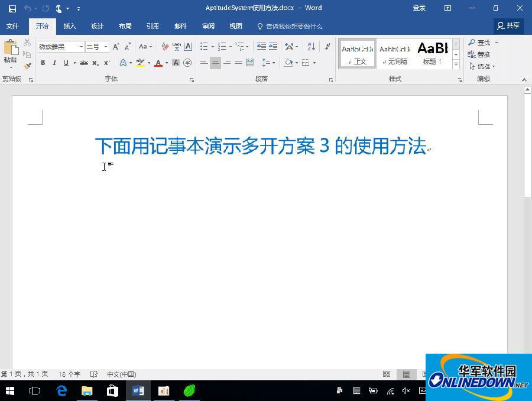Apply the 无间隔 style

pyautogui.click(x=395, y=53)
